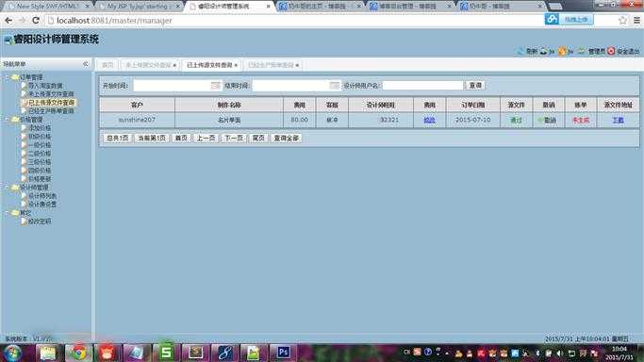This screenshot has width=644, height=362.
Task: Click the 下载 download link in the row
Action: point(619,120)
